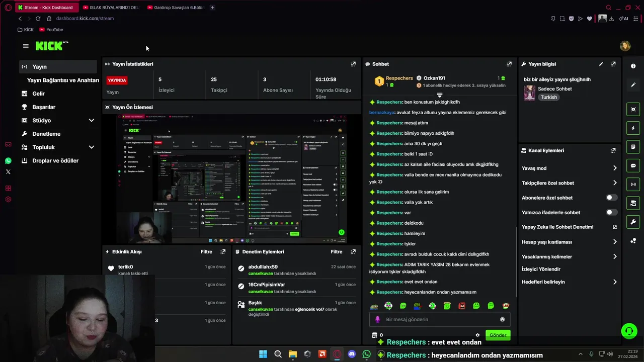Click the stream preview video
644x362 pixels.
click(x=232, y=179)
